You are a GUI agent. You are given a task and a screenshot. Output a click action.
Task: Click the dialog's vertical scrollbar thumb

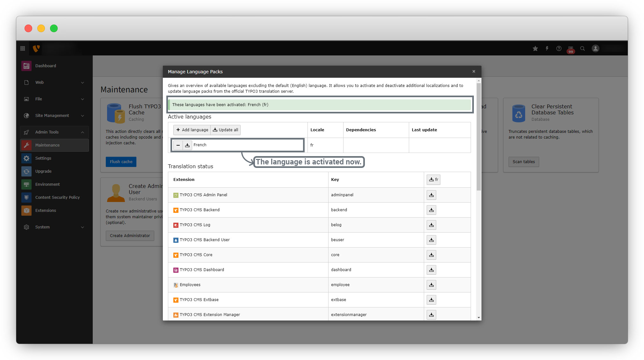(x=479, y=137)
